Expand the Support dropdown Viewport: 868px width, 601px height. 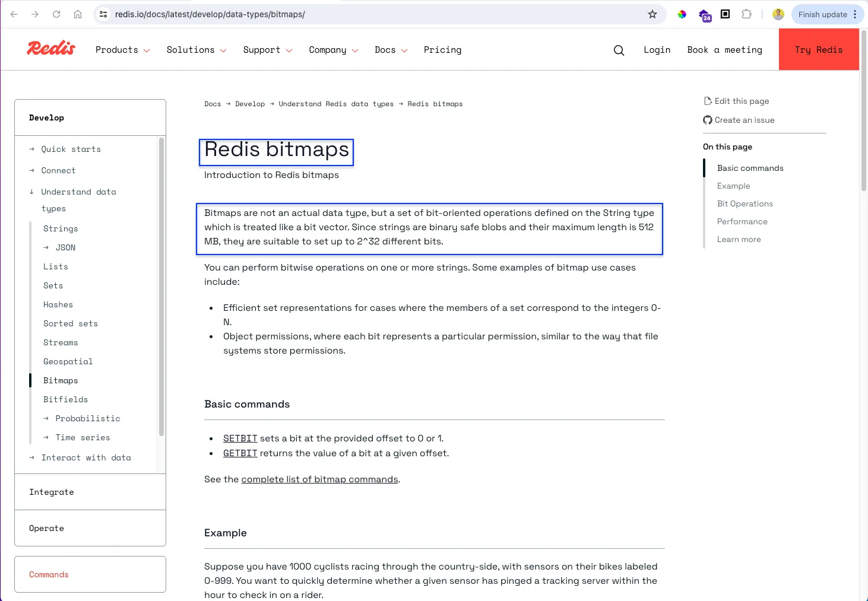[268, 50]
